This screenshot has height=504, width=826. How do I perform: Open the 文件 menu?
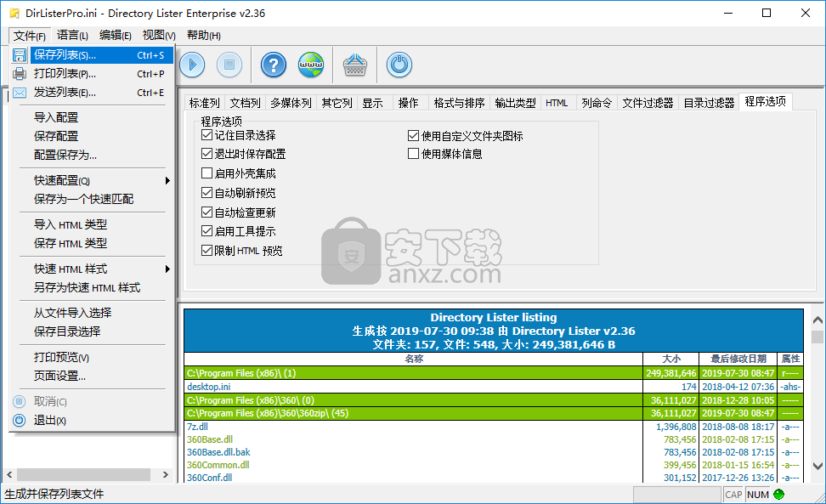point(30,36)
